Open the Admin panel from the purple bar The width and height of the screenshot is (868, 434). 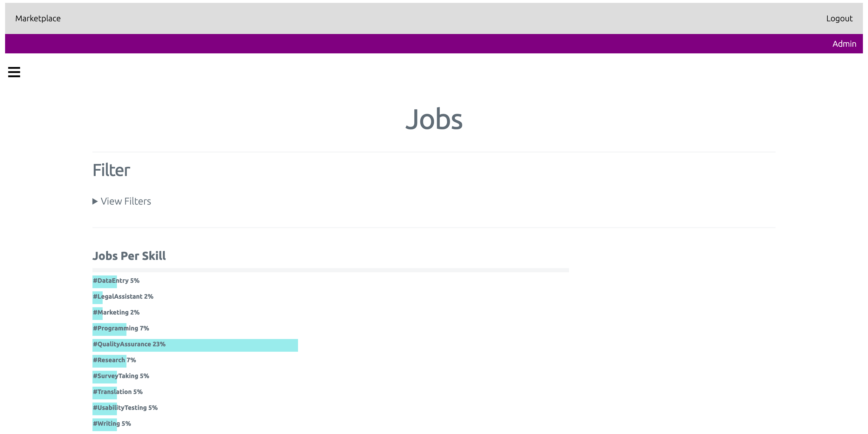click(x=844, y=44)
